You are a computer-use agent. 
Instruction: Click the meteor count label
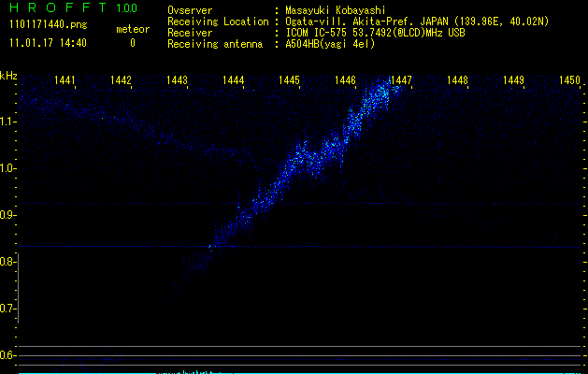(x=133, y=29)
